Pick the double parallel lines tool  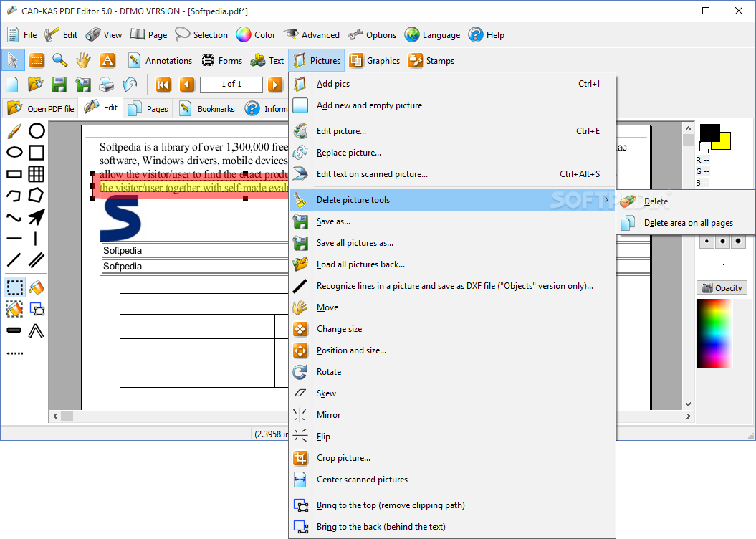(x=37, y=260)
